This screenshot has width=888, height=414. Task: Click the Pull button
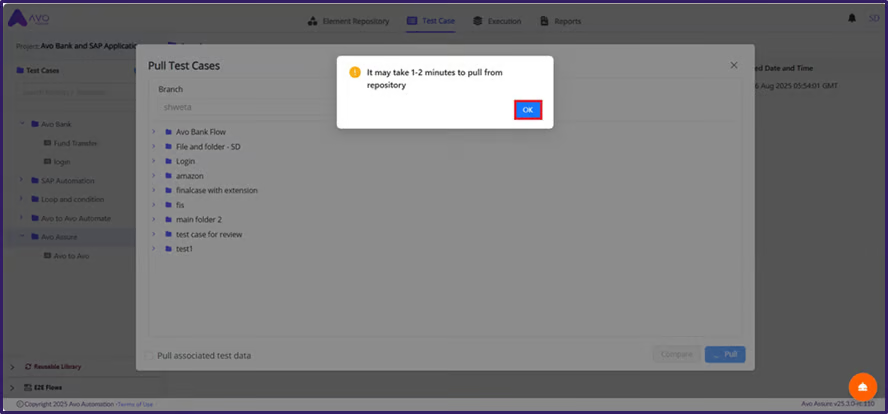[x=725, y=354]
